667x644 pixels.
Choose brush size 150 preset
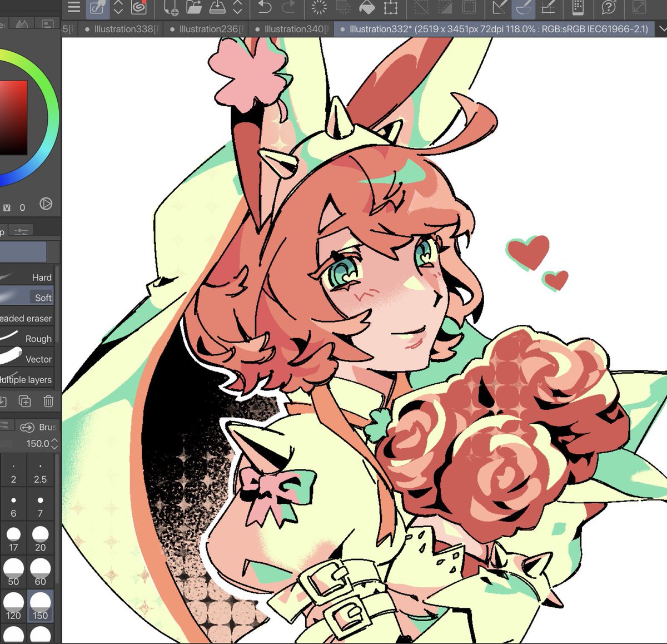pos(40,607)
